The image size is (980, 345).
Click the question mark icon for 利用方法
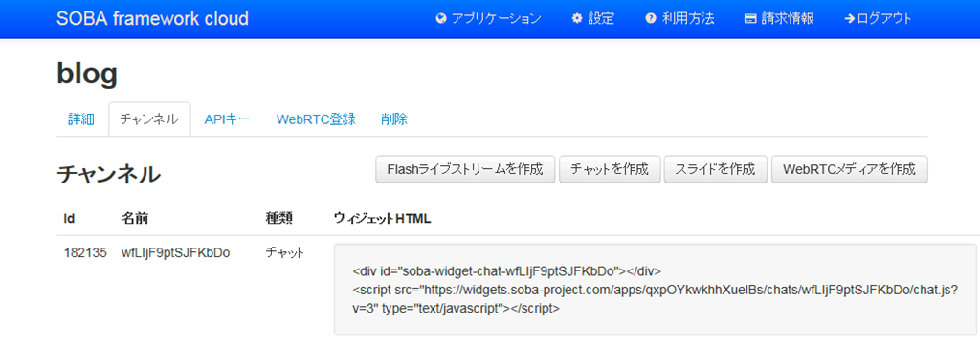651,19
